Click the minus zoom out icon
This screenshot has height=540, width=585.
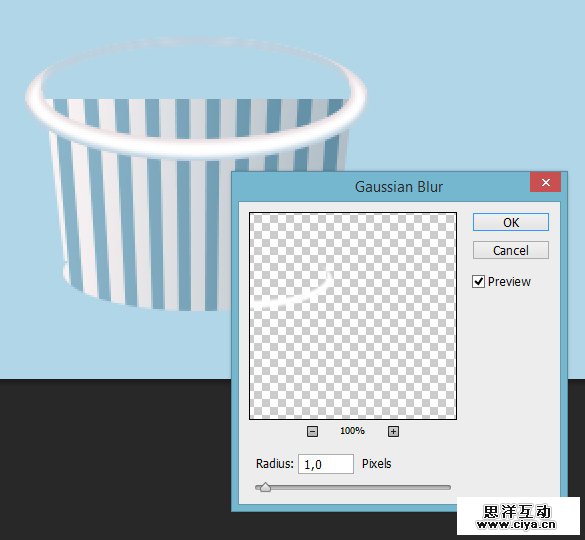pos(312,431)
